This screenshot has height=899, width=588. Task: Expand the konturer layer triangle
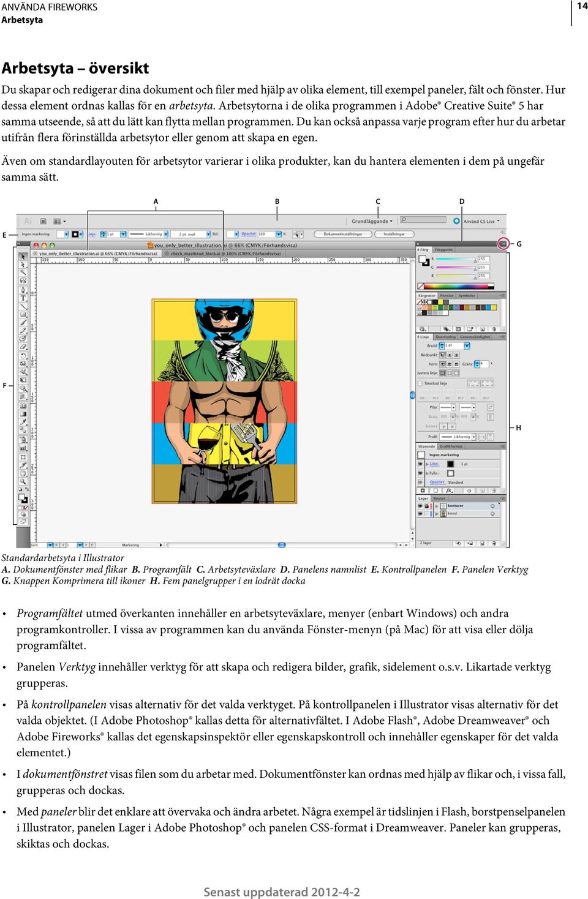coord(437,506)
